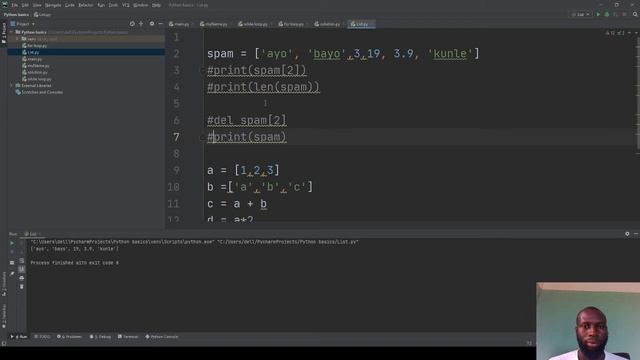Open the File menu
This screenshot has width=640, height=360.
click(x=15, y=5)
